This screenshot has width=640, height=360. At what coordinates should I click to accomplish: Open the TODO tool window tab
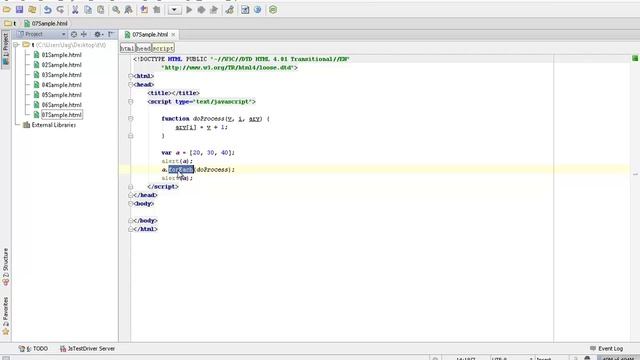click(33, 349)
